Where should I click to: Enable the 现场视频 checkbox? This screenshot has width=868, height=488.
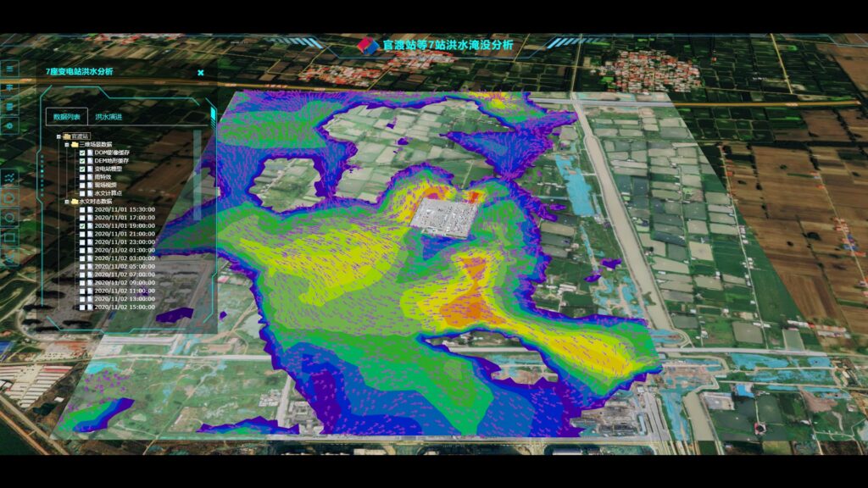[81, 186]
